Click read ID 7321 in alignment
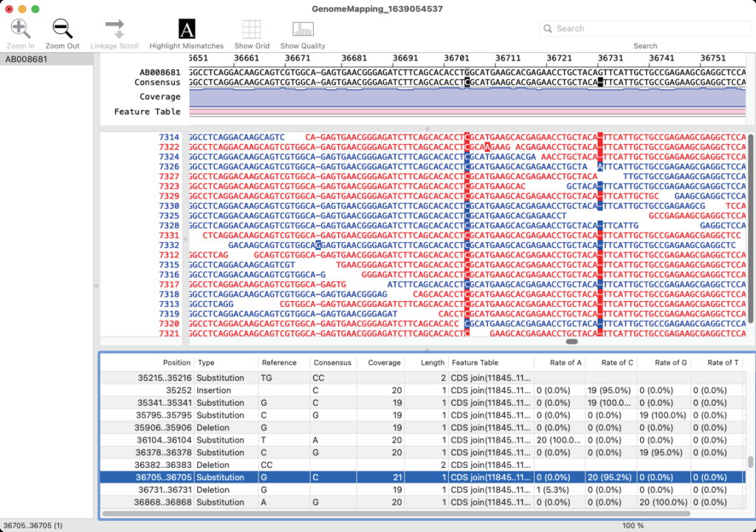Viewport: 756px width, 532px height. [169, 334]
